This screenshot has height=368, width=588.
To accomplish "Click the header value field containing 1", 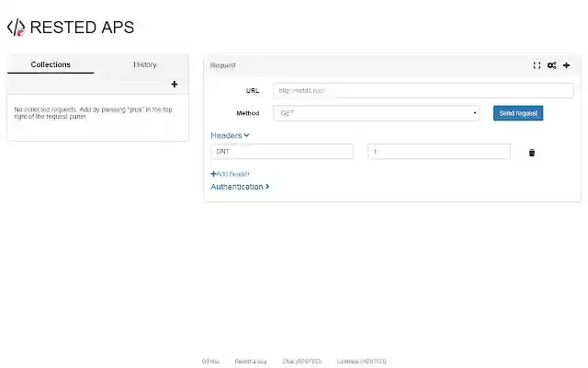I will point(439,151).
